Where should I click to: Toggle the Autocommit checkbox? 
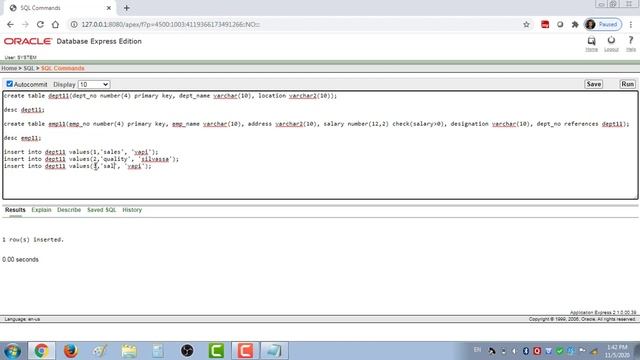9,84
